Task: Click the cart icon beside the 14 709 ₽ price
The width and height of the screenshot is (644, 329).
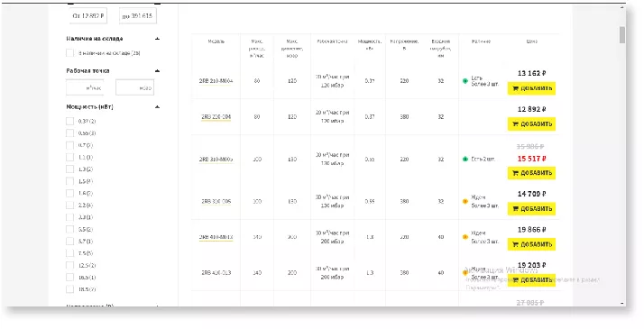Action: coord(515,209)
